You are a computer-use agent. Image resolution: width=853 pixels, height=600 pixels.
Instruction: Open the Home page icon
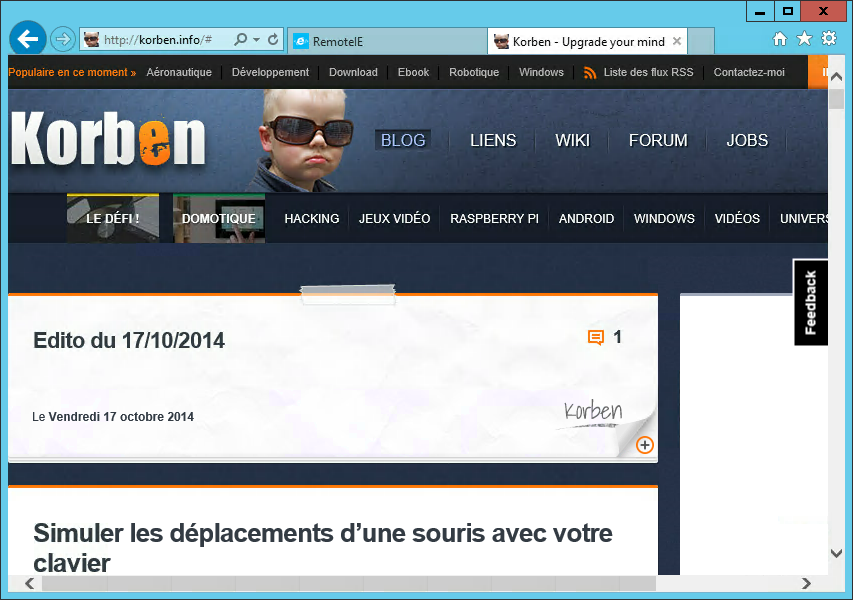(780, 39)
